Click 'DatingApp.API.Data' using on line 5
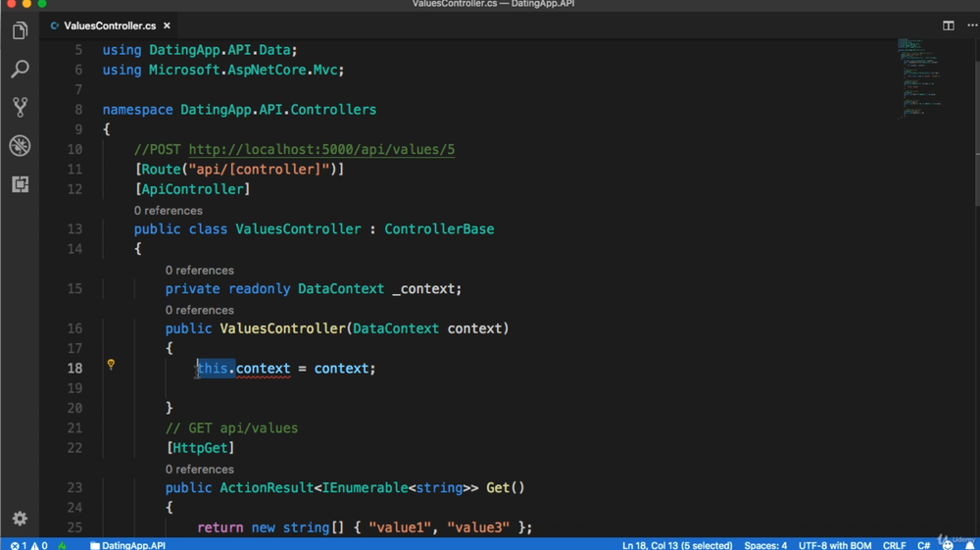The height and width of the screenshot is (550, 980). 220,50
